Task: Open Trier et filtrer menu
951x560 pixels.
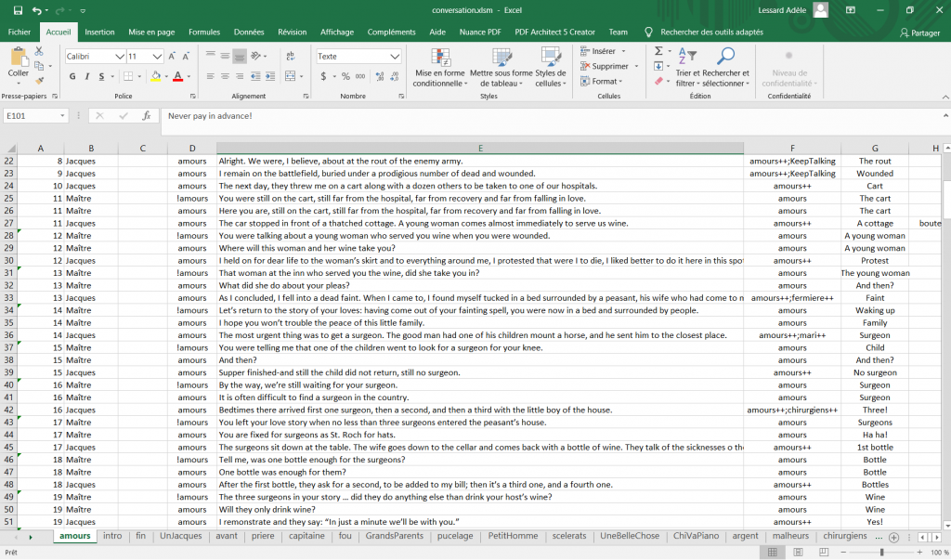Action: point(688,68)
